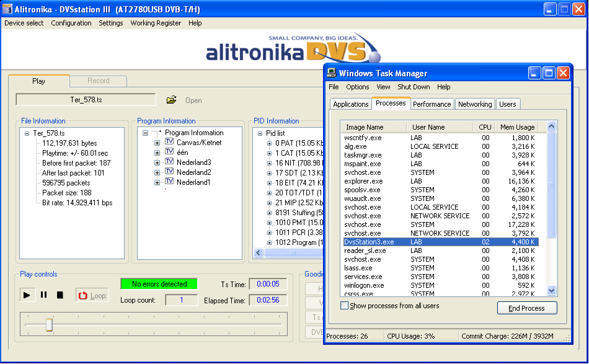Open the Settings menu in DVSstation
The image size is (589, 364).
tap(111, 23)
